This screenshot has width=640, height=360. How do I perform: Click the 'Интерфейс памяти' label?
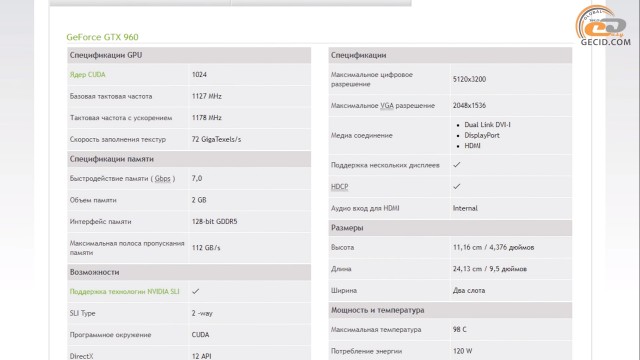pos(100,222)
